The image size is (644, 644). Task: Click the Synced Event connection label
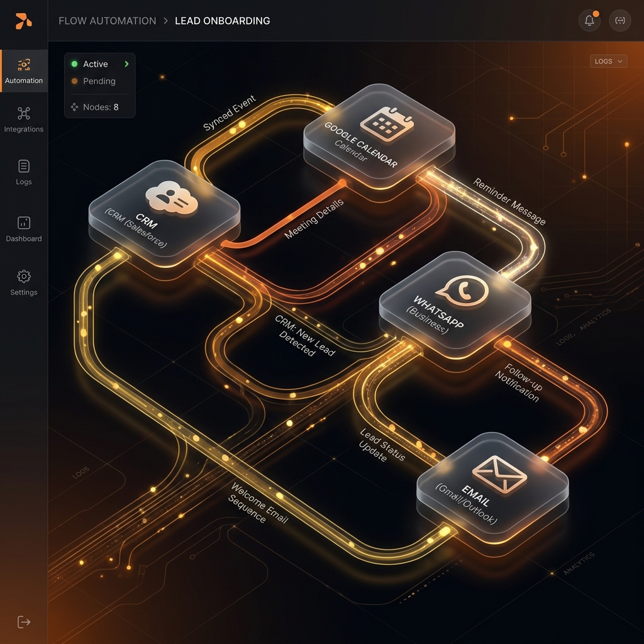(230, 113)
